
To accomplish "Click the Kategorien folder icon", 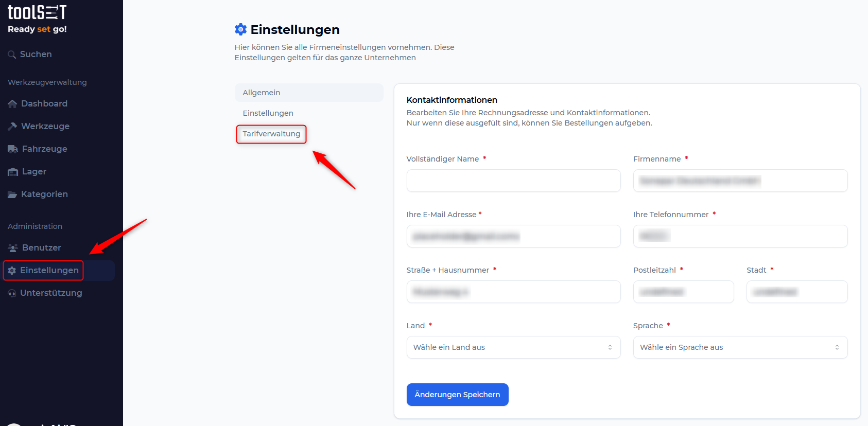I will (x=12, y=194).
